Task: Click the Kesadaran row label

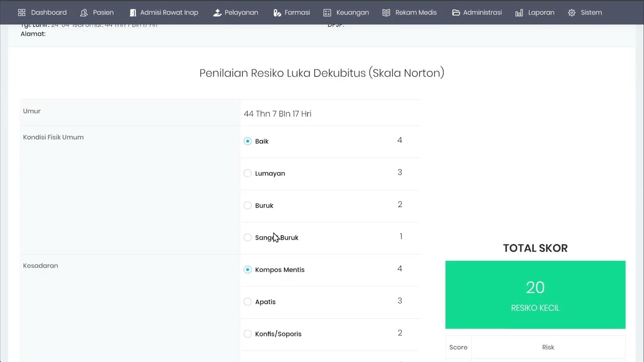Action: (x=40, y=266)
